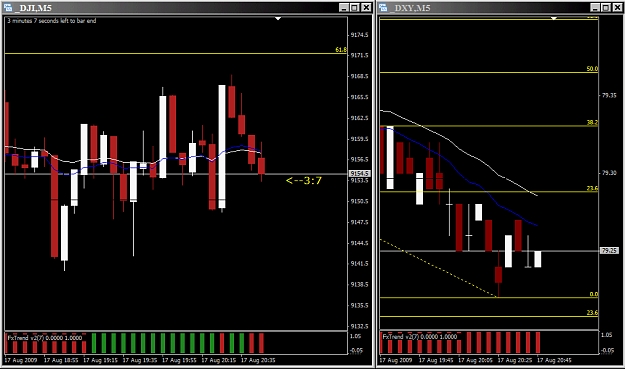Click '17 Aug 20:25' on DXY time axis

tap(515, 360)
